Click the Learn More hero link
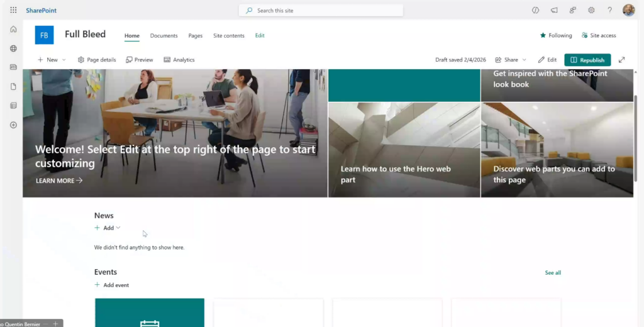The width and height of the screenshot is (644, 327). [x=59, y=180]
